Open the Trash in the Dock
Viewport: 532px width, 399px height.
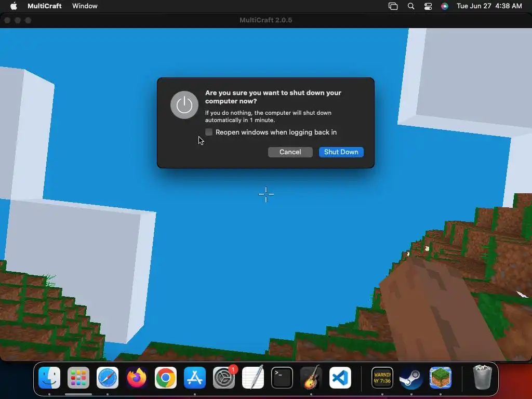482,378
